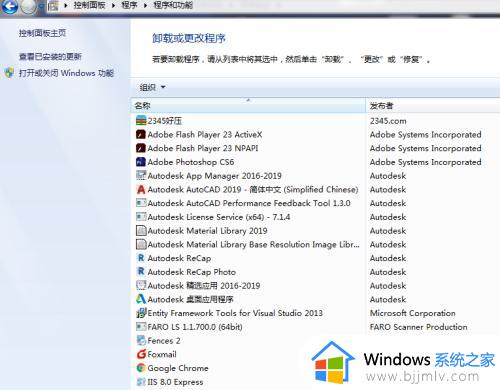Select Adobe Flash Player 23 ActiveX icon
The height and width of the screenshot is (390, 500).
tap(141, 134)
